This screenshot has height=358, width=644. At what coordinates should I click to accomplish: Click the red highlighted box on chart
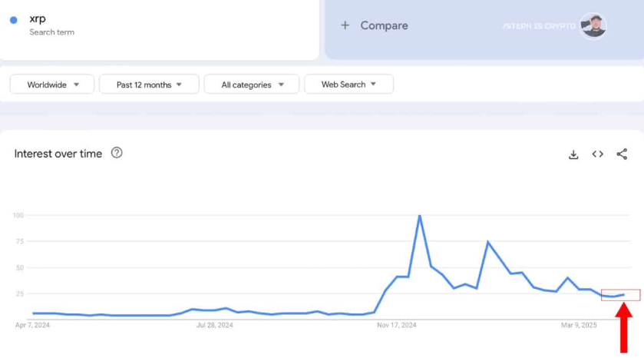(620, 295)
